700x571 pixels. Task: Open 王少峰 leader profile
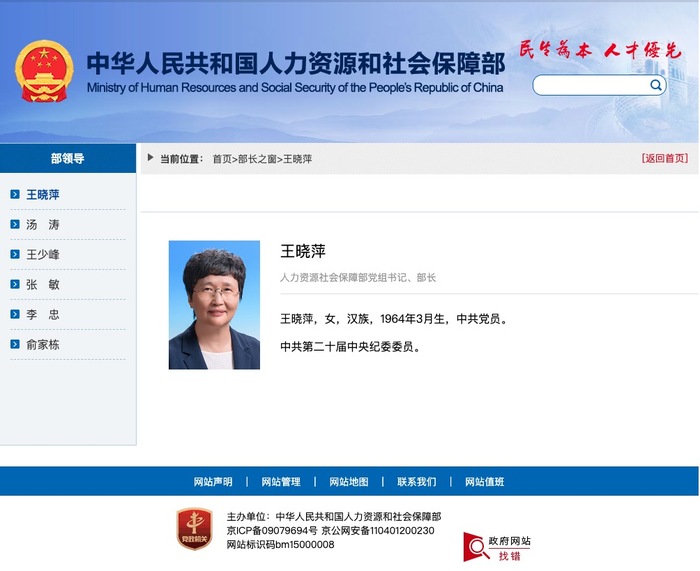coord(43,254)
